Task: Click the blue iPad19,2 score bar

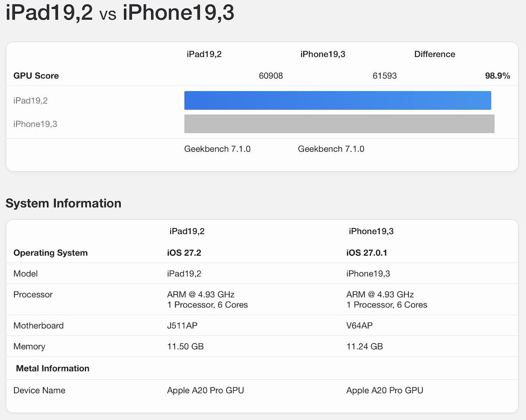Action: coord(338,100)
